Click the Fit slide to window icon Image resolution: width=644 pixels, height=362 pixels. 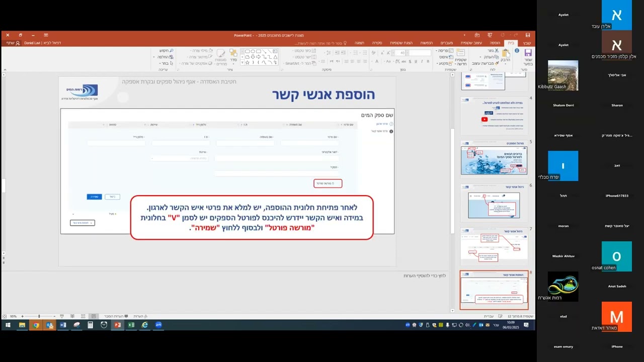[5, 316]
